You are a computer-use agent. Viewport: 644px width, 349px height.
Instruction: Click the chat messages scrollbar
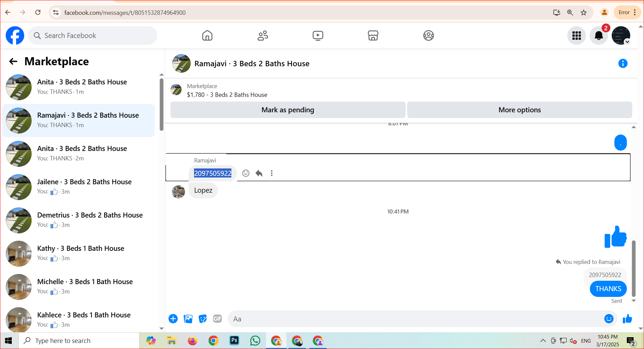(634, 268)
